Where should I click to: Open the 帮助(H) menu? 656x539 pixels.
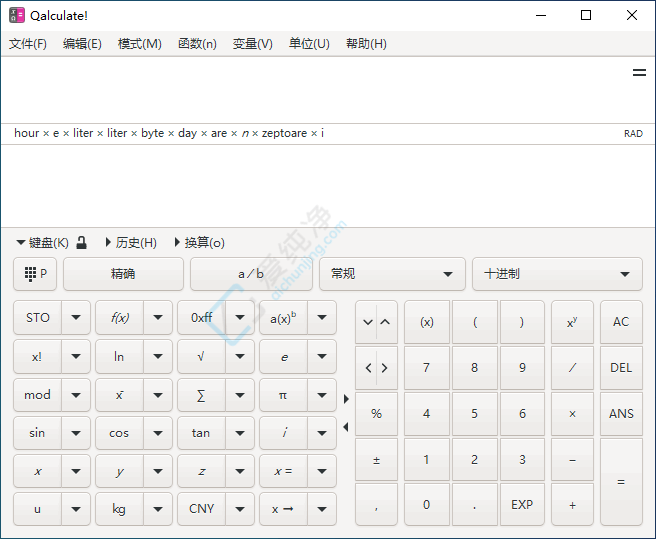(366, 44)
